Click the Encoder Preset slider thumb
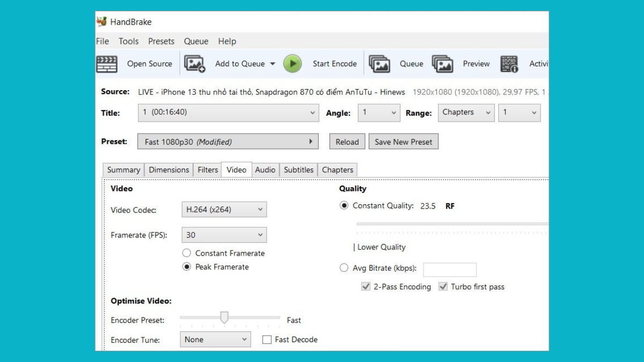644x362 pixels. point(224,318)
